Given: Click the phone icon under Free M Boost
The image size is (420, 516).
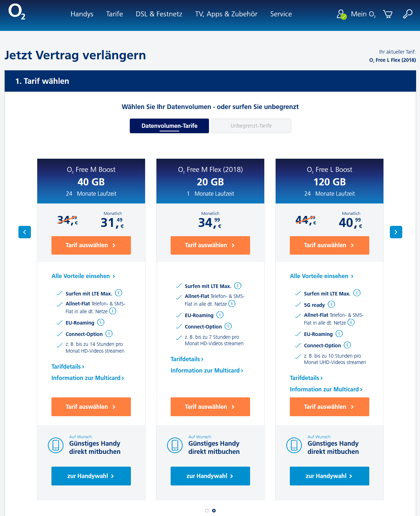Looking at the screenshot, I should [56, 445].
